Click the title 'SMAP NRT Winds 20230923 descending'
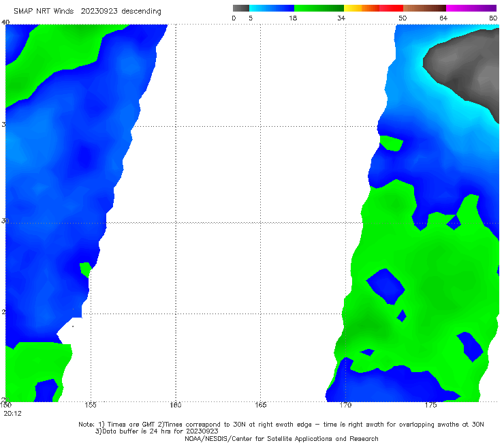504x443 pixels. 87,12
